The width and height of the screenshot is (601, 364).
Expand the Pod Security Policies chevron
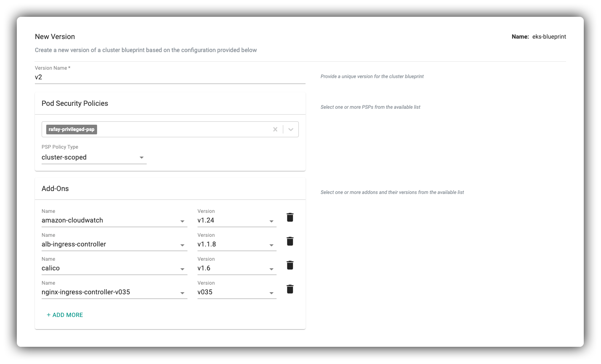tap(291, 129)
